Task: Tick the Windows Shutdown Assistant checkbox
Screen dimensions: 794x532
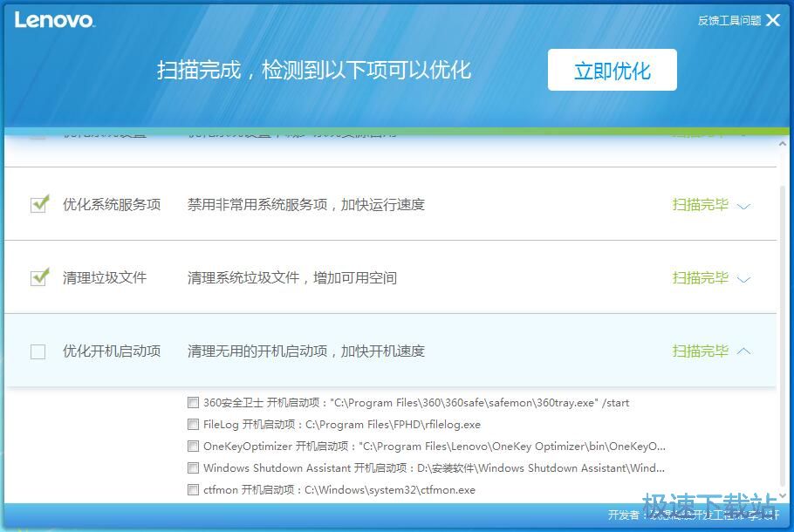Action: pos(193,468)
